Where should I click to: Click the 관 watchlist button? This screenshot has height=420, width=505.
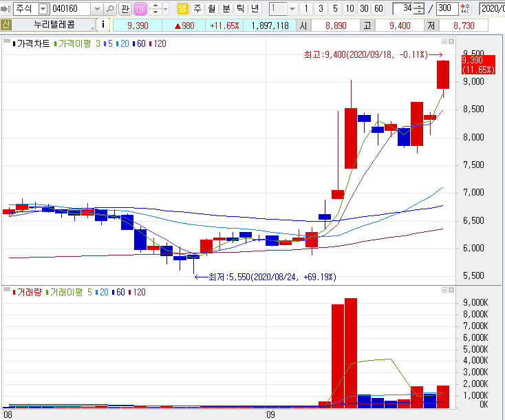[x=125, y=9]
